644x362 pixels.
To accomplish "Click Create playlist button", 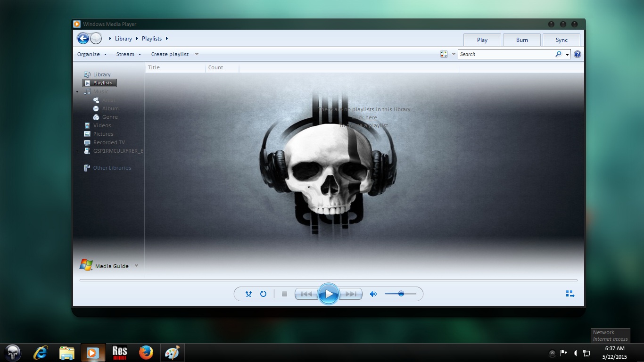I will pyautogui.click(x=170, y=54).
